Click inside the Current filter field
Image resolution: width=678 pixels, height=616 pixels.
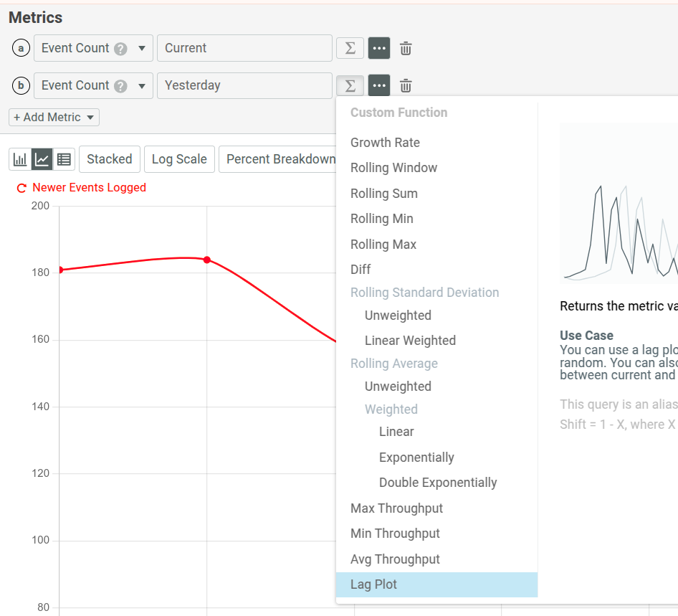click(x=244, y=47)
